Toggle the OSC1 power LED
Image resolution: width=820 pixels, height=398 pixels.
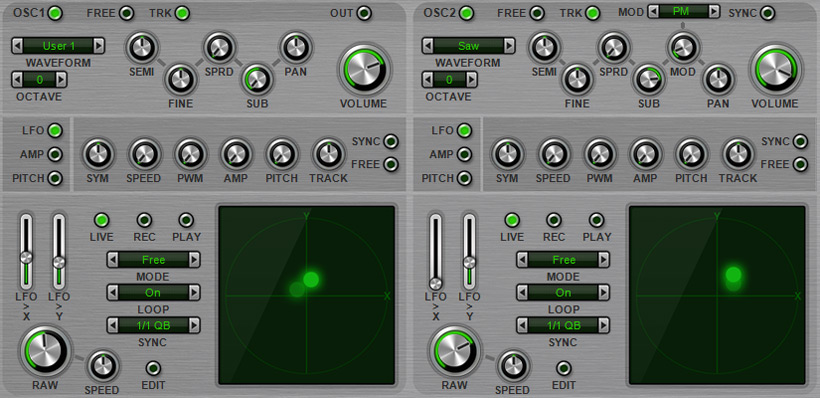click(x=54, y=13)
